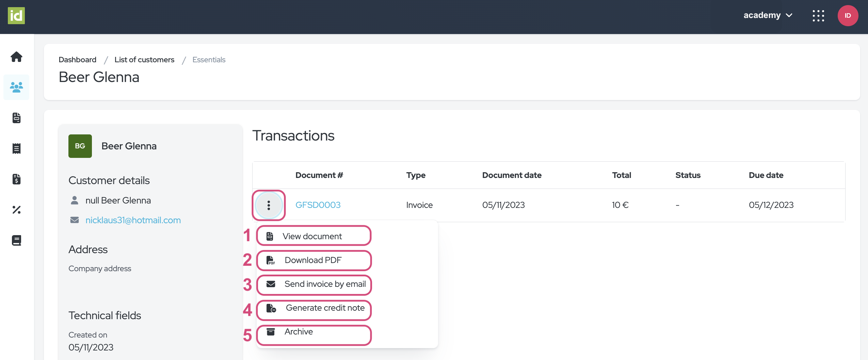Click the receipt icon in sidebar
This screenshot has width=868, height=360.
pos(16,148)
